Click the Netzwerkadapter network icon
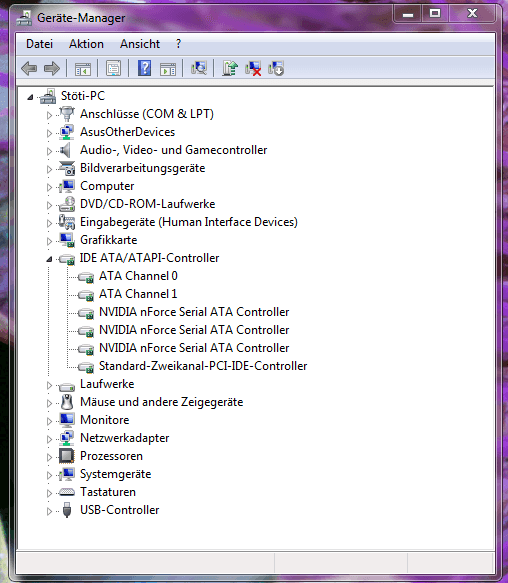 67,438
